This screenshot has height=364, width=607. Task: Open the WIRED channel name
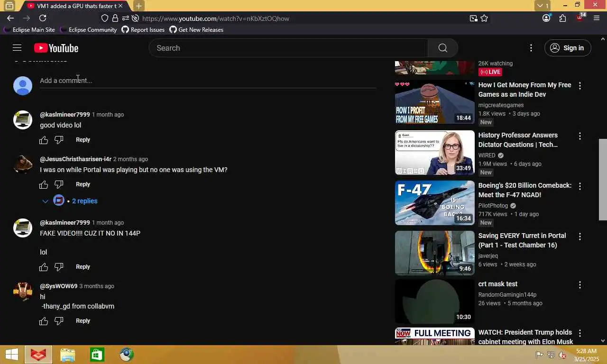[487, 155]
